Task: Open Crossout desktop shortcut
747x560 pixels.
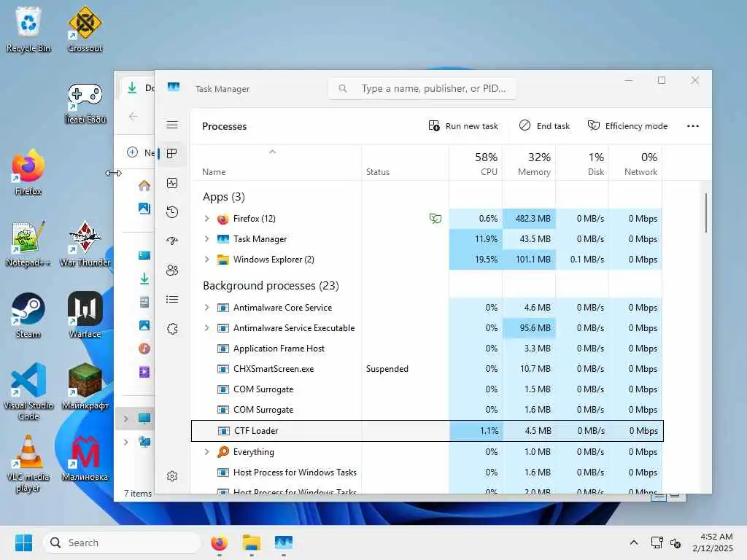Action: point(85,29)
